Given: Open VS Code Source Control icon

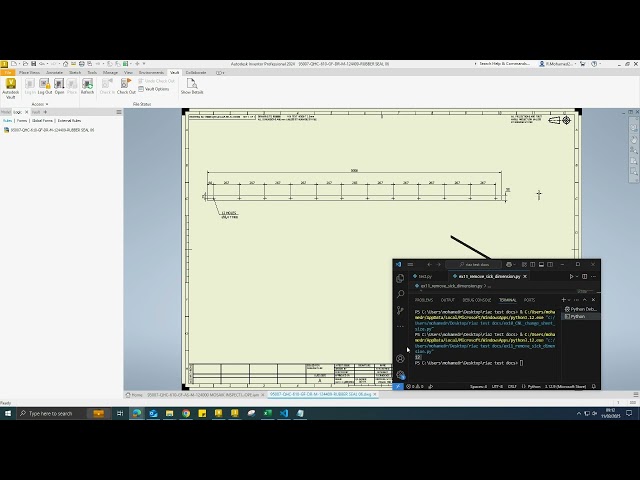Looking at the screenshot, I should [x=400, y=310].
